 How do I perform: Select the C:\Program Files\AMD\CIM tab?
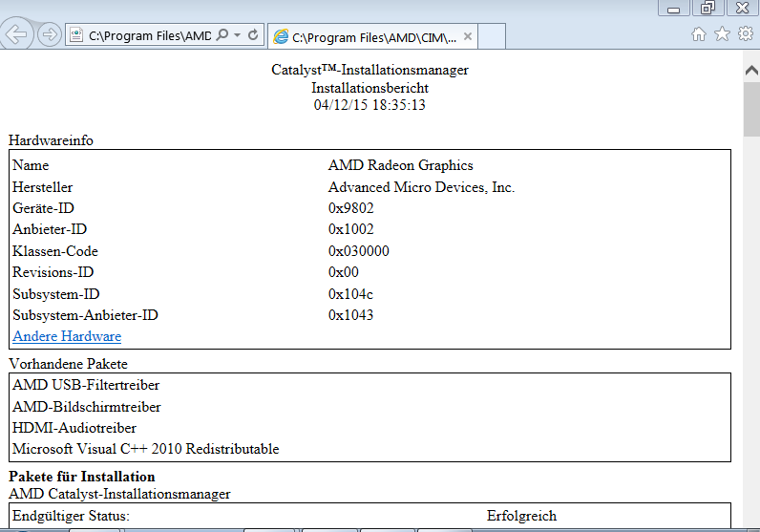[372, 37]
